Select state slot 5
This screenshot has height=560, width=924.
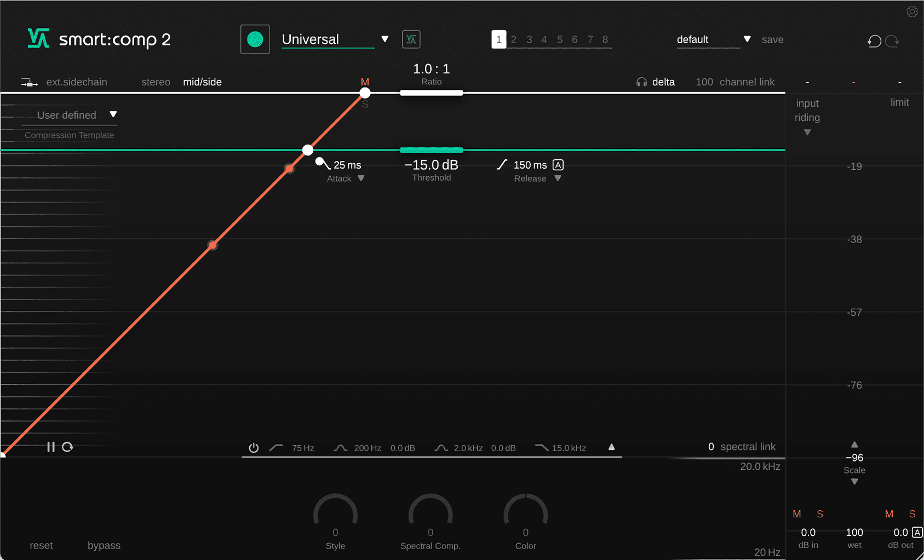(x=560, y=39)
